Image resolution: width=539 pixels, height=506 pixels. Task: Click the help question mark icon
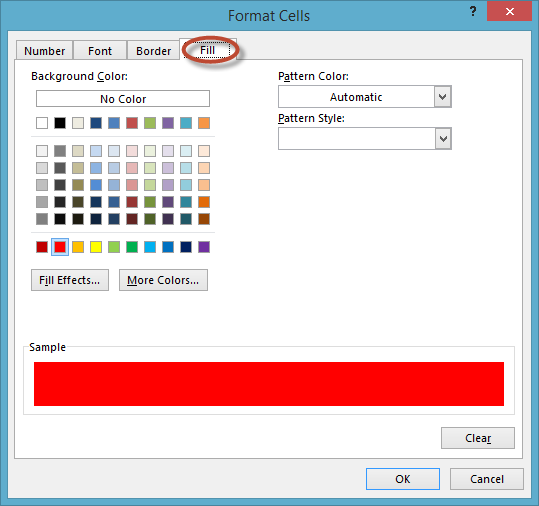tap(473, 12)
